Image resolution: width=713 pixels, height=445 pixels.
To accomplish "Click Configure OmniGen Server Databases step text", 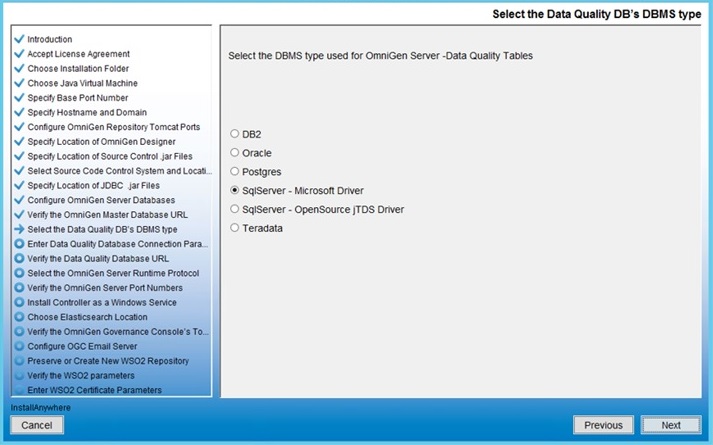I will tap(101, 200).
